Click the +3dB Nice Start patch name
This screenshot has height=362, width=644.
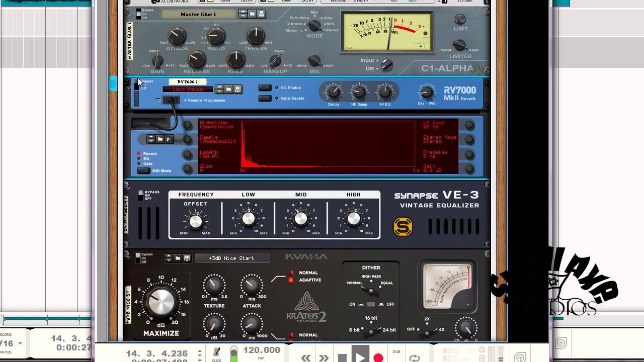tap(232, 258)
